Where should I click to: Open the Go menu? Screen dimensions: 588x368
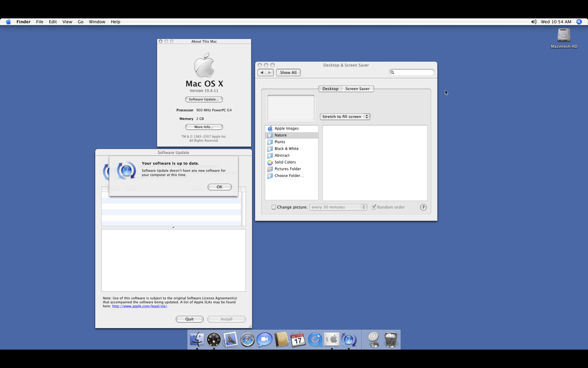(80, 22)
